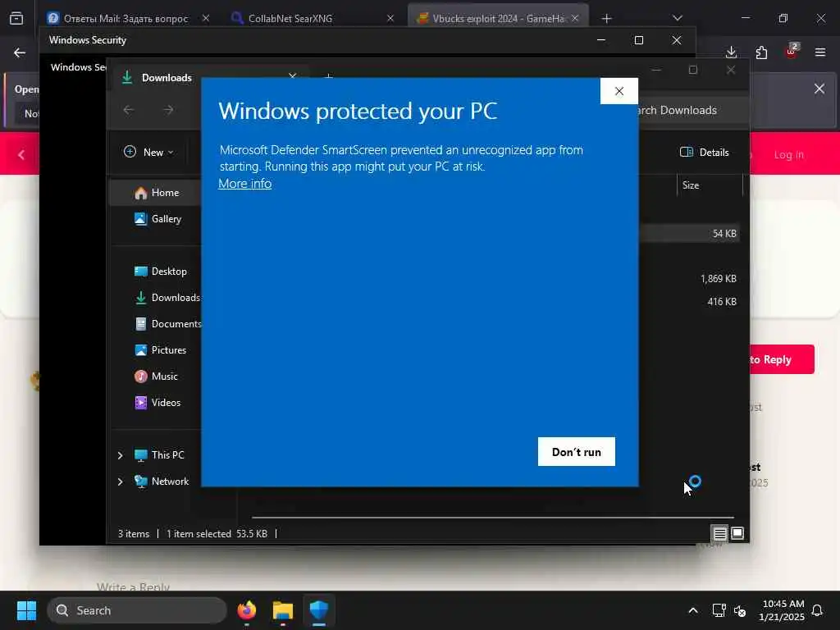Switch to CollabNet SearXNG browser tab

point(290,19)
